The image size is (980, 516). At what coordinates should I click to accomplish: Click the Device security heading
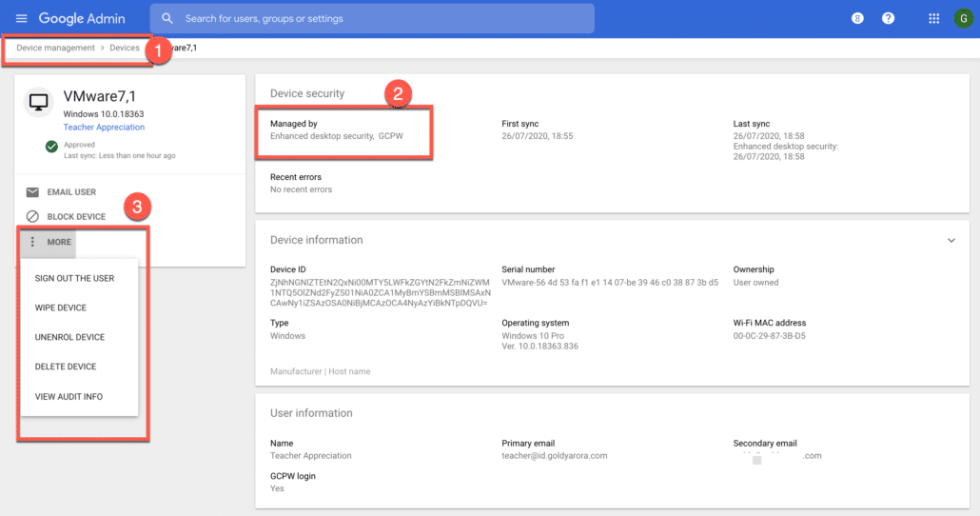click(x=307, y=93)
